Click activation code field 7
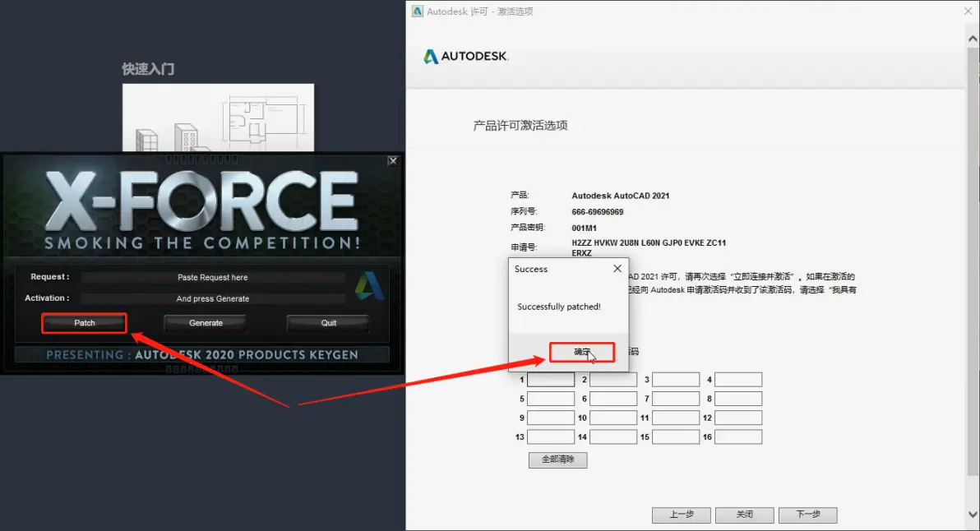The image size is (980, 531). point(676,399)
